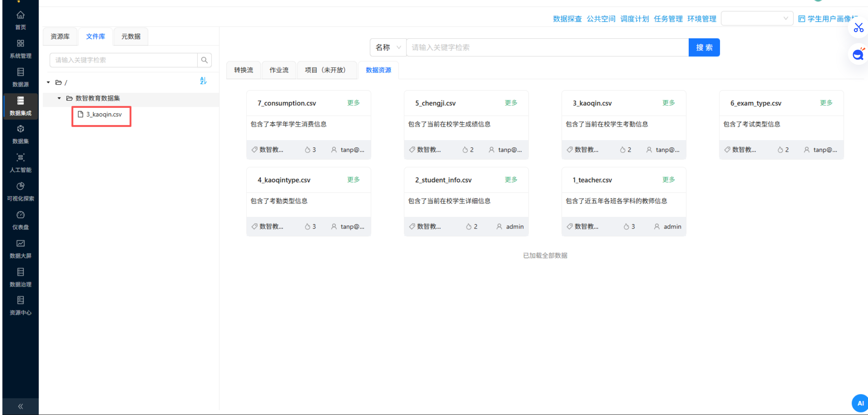Click description 包含了近五年各班各学科的教师信息
Viewport: 868px width, 415px height.
(x=616, y=201)
